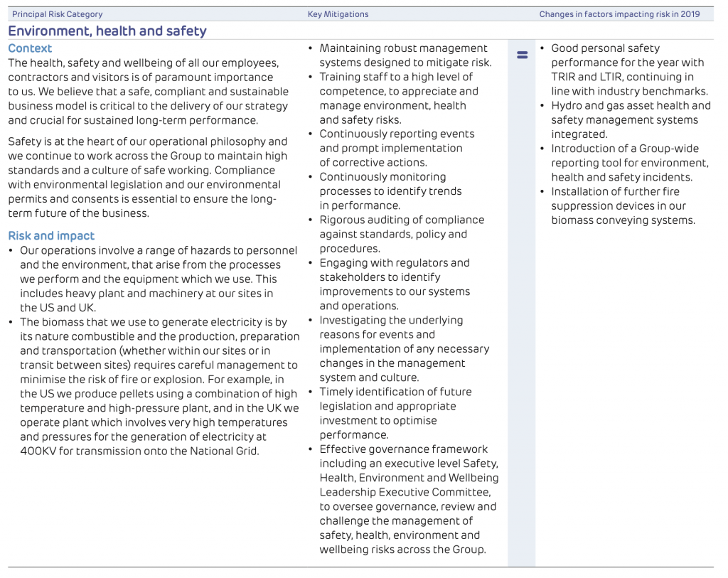This screenshot has height=578, width=728.
Task: Click the 'Environment, health and safety' heading
Action: [x=107, y=31]
